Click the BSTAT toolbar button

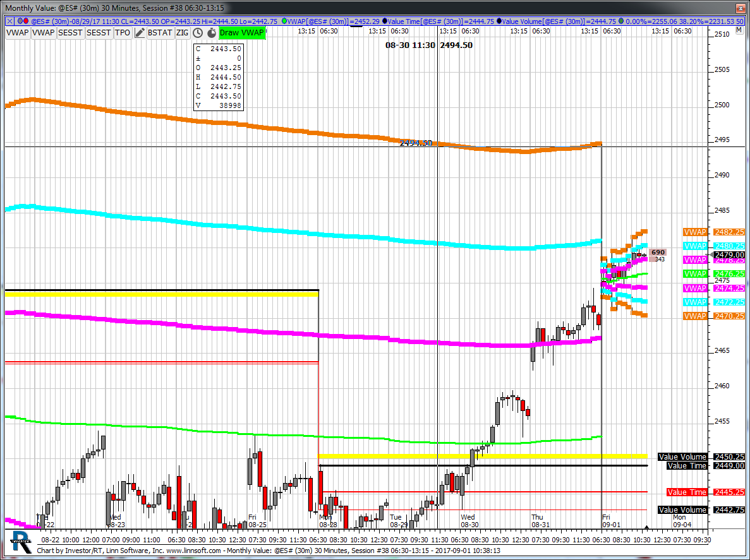click(x=160, y=32)
